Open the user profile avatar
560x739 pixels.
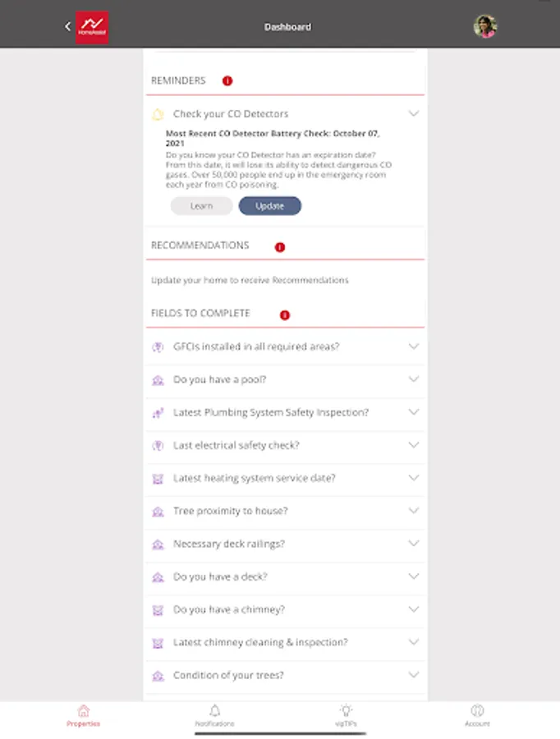484,27
